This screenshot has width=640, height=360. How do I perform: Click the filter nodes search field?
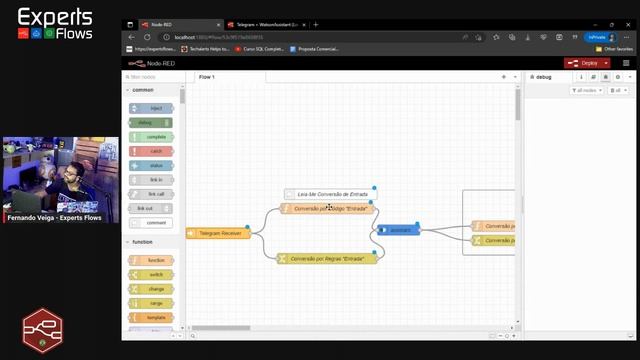[153, 77]
